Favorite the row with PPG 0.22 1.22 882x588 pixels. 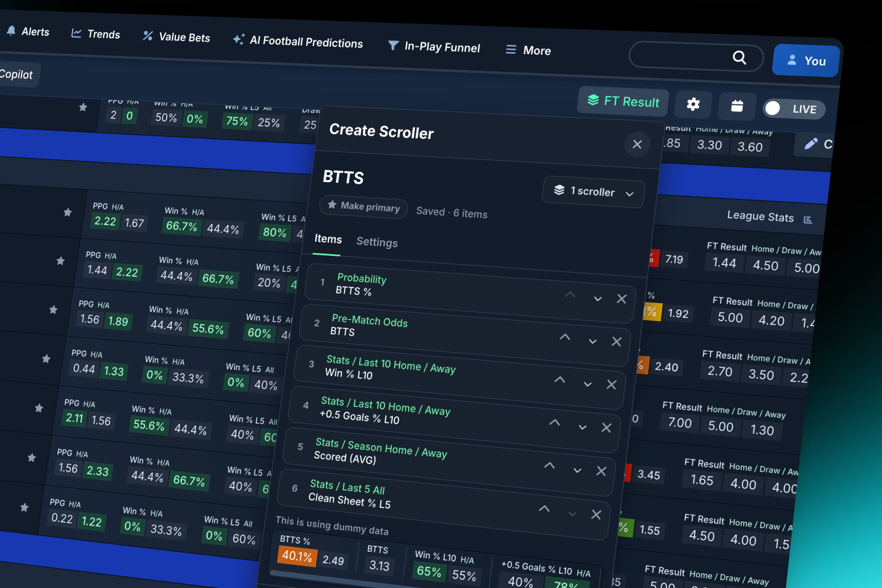pos(24,507)
